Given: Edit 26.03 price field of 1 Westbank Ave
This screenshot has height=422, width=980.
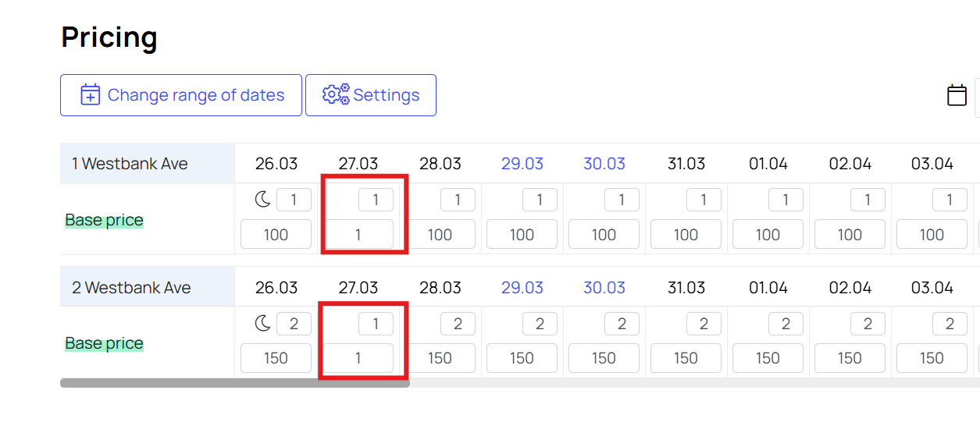Looking at the screenshot, I should point(276,234).
